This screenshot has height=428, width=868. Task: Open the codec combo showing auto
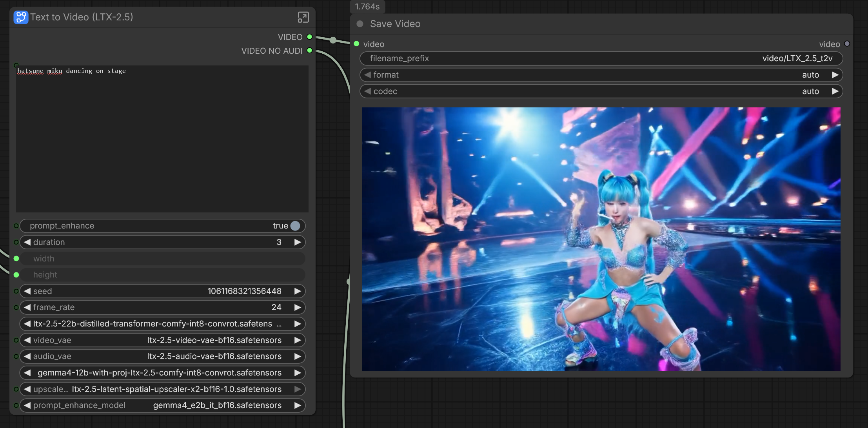tap(601, 91)
